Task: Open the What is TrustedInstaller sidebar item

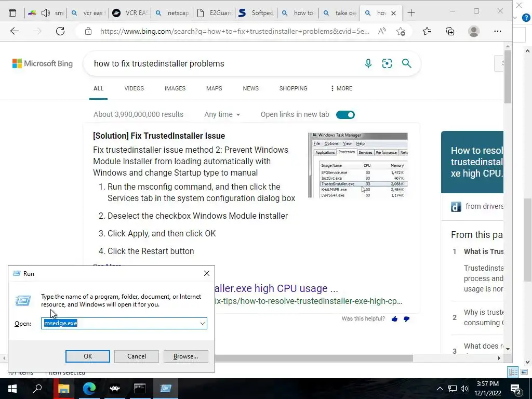Action: (484, 251)
